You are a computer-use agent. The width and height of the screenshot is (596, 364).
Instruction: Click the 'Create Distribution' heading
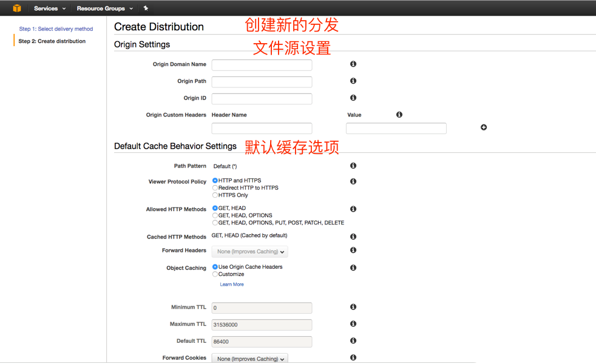159,27
